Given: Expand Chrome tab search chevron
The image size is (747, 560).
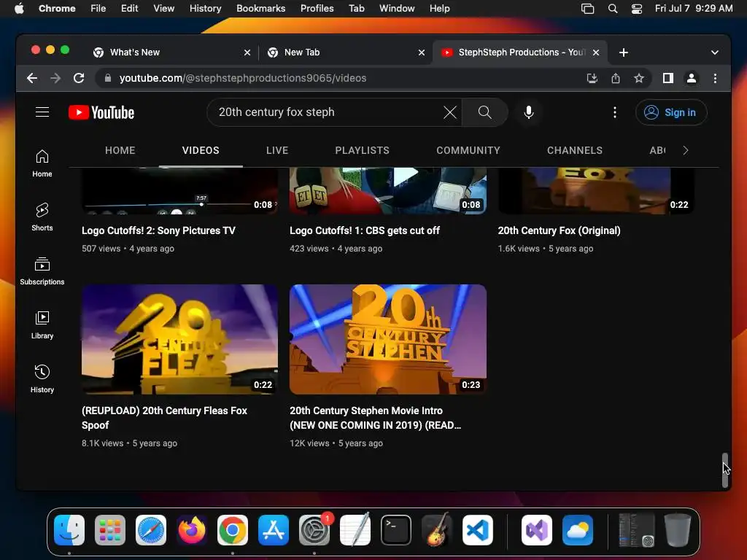Looking at the screenshot, I should pos(715,52).
